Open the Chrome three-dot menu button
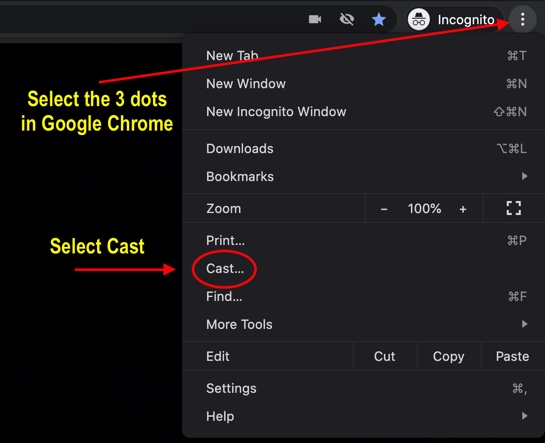545x443 pixels. [522, 19]
